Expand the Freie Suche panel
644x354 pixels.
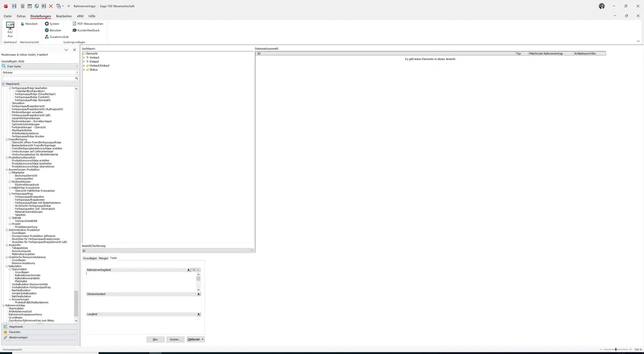click(x=40, y=66)
